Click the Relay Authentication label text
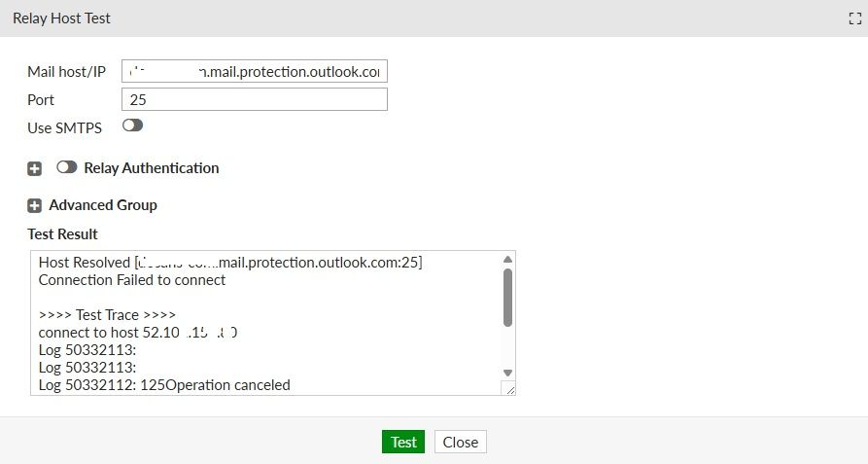This screenshot has height=464, width=868. (152, 168)
